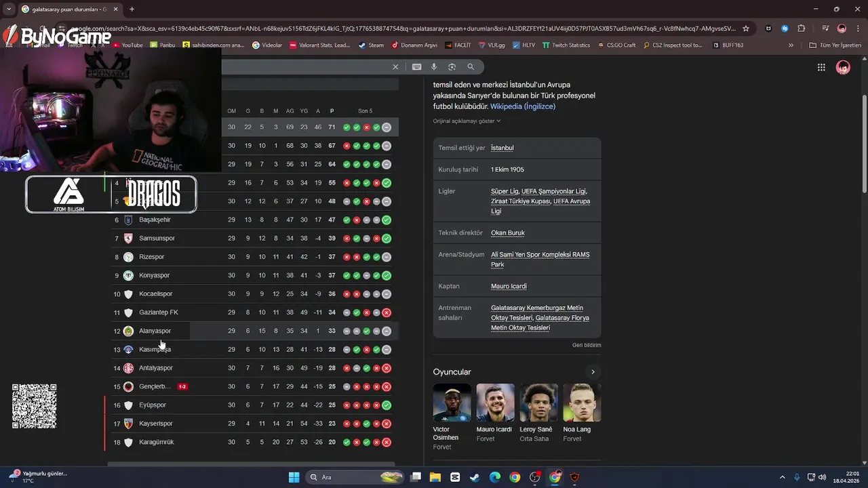Show hidden system tray icons

782,477
